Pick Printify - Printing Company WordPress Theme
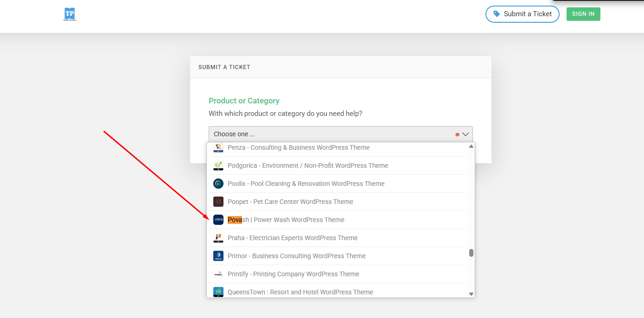This screenshot has height=318, width=644. pyautogui.click(x=337, y=274)
